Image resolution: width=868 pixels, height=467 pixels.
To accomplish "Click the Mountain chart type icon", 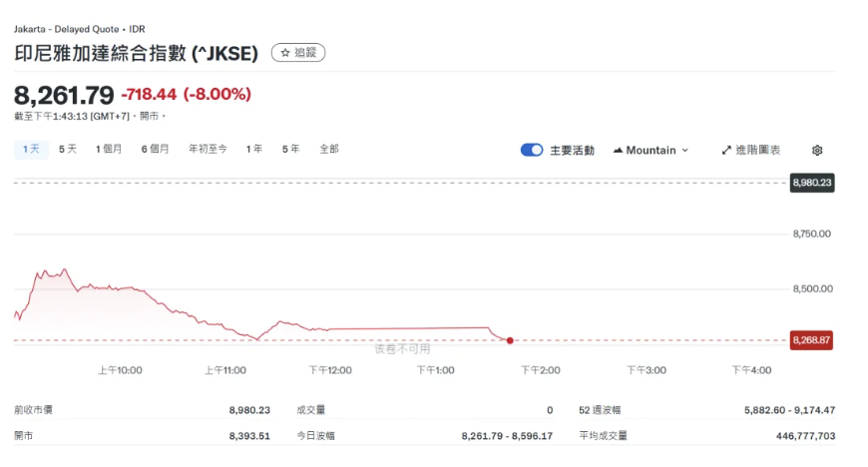I will (618, 151).
